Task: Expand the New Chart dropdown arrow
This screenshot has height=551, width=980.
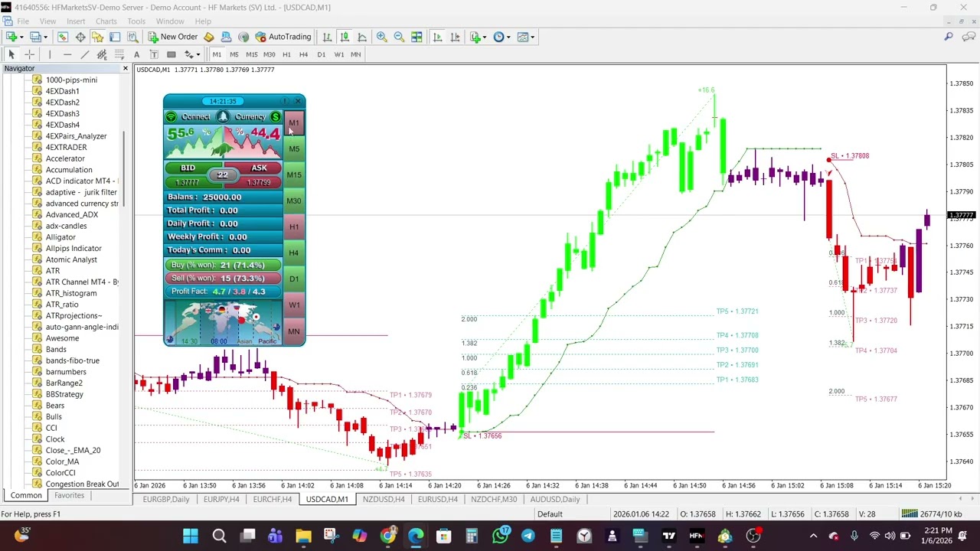Action: coord(21,37)
